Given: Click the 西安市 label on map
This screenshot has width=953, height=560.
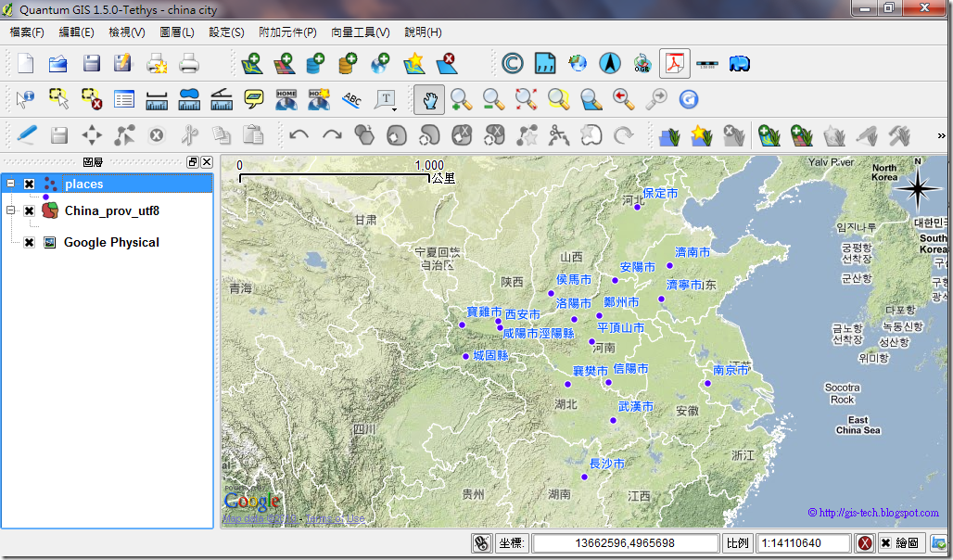Looking at the screenshot, I should click(522, 314).
